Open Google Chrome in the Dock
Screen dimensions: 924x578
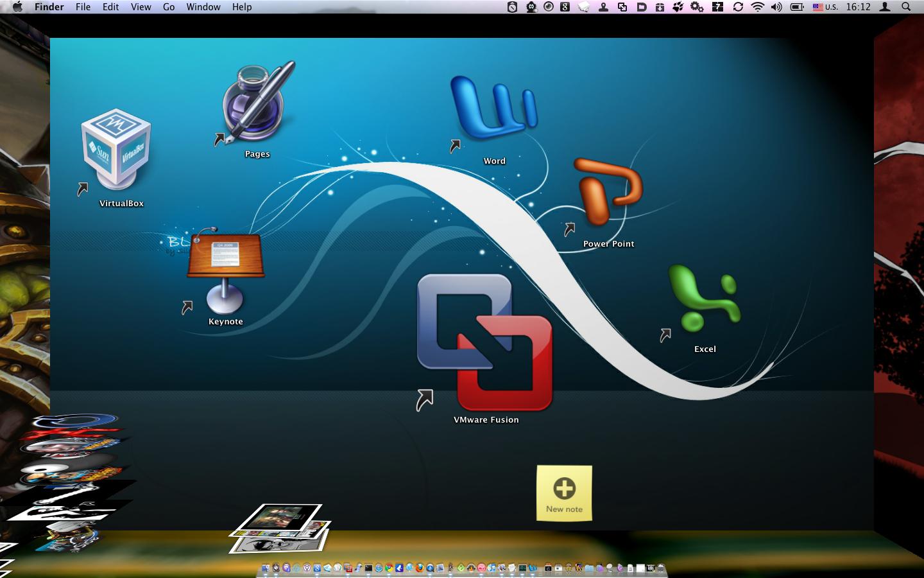click(389, 568)
